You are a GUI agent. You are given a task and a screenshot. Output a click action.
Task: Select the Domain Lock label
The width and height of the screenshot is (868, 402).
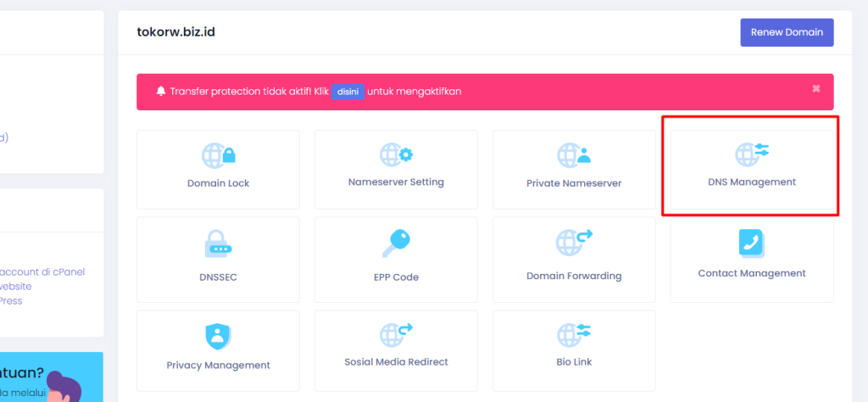(218, 183)
